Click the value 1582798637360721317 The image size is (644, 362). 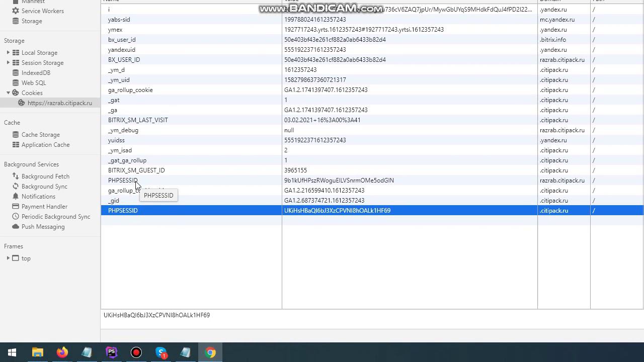pyautogui.click(x=315, y=79)
